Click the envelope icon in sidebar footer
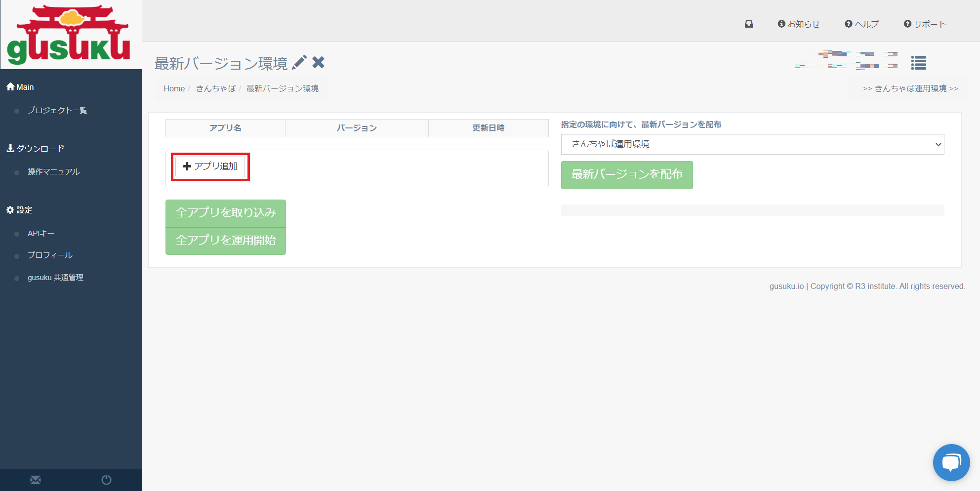 coord(36,480)
